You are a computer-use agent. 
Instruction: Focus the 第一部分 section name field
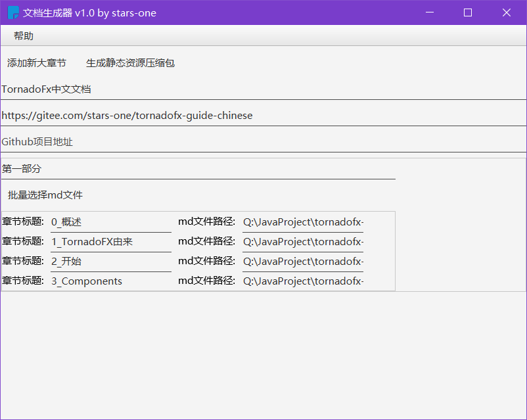click(x=198, y=168)
